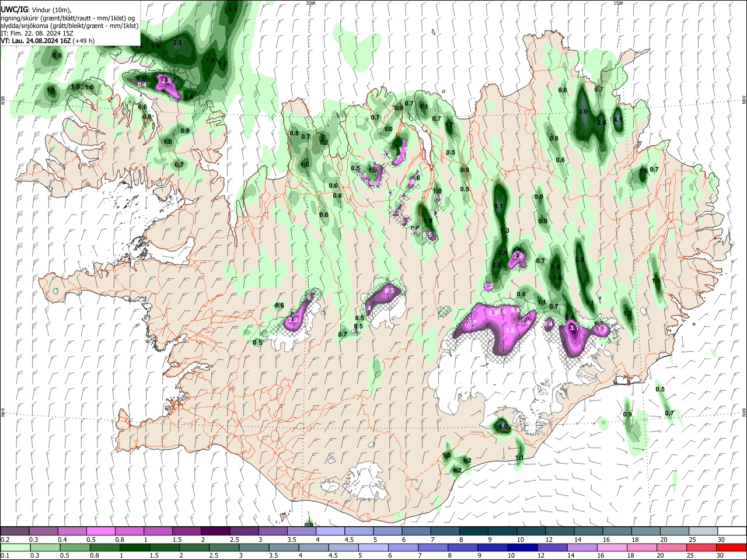The height and width of the screenshot is (560, 747).
Task: Click the medium green 0.5 swatch in the lower legend
Action: (74, 547)
